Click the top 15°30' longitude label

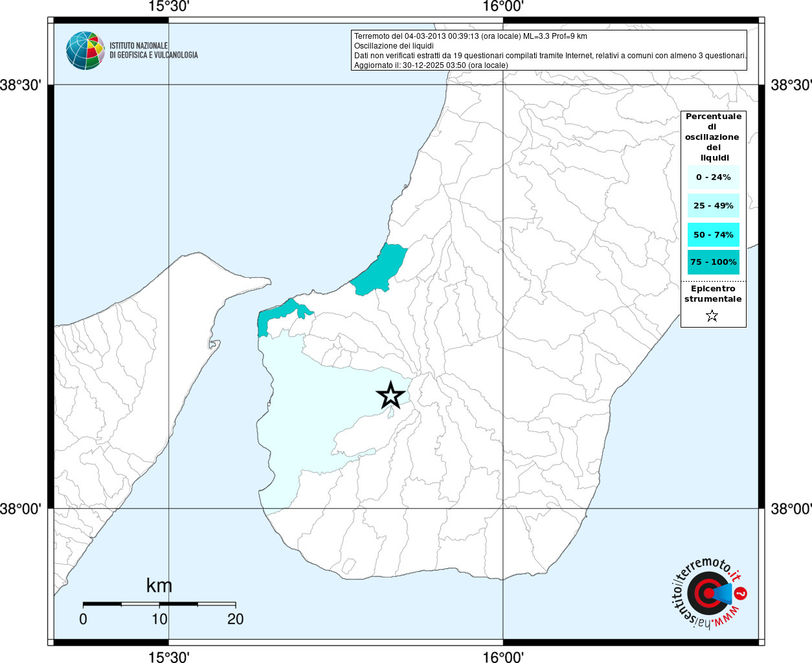[168, 7]
